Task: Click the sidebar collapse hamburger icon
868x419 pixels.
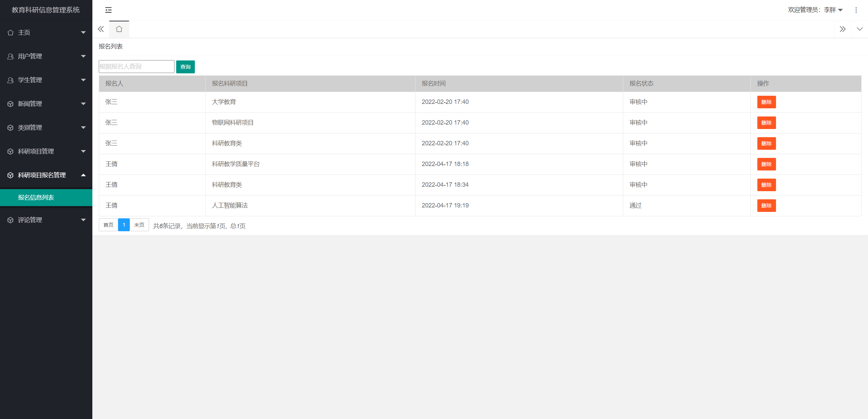Action: 108,10
